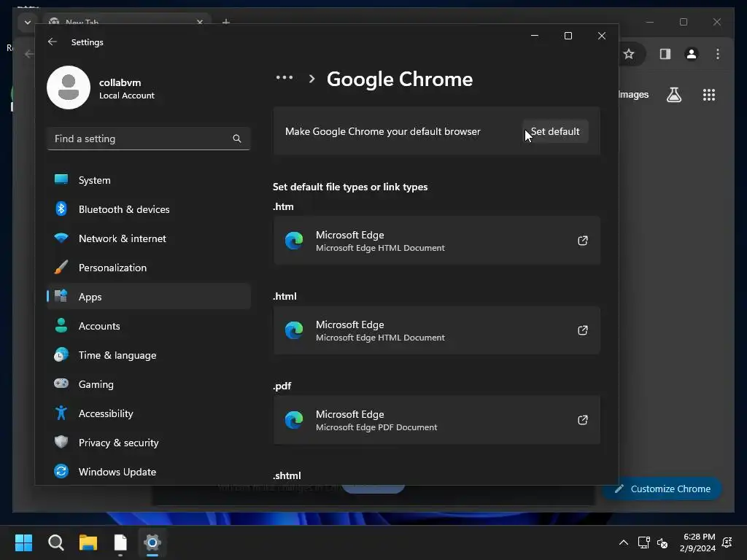Open Network & internet settings
Viewport: 747px width, 560px height.
click(149, 238)
